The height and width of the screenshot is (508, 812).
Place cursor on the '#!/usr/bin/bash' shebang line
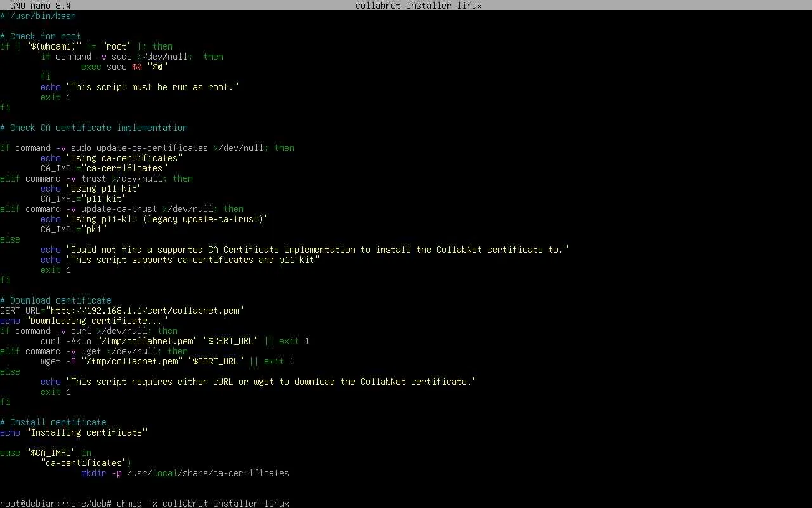pos(38,16)
